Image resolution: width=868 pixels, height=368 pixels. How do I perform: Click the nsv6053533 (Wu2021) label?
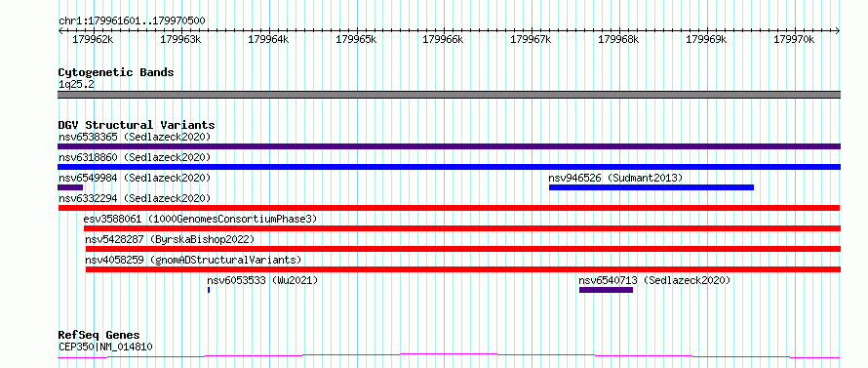(x=262, y=280)
